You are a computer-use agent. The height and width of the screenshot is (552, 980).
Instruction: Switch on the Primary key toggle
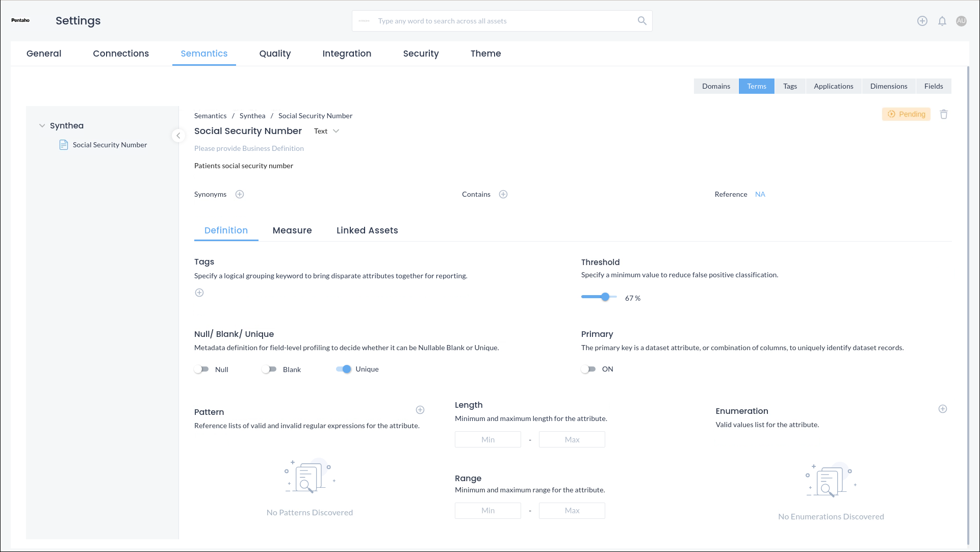point(588,369)
